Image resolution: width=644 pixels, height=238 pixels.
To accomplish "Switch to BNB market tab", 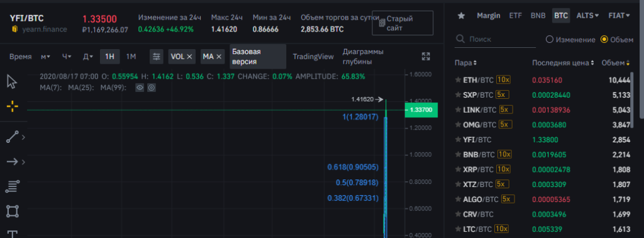I will [538, 16].
